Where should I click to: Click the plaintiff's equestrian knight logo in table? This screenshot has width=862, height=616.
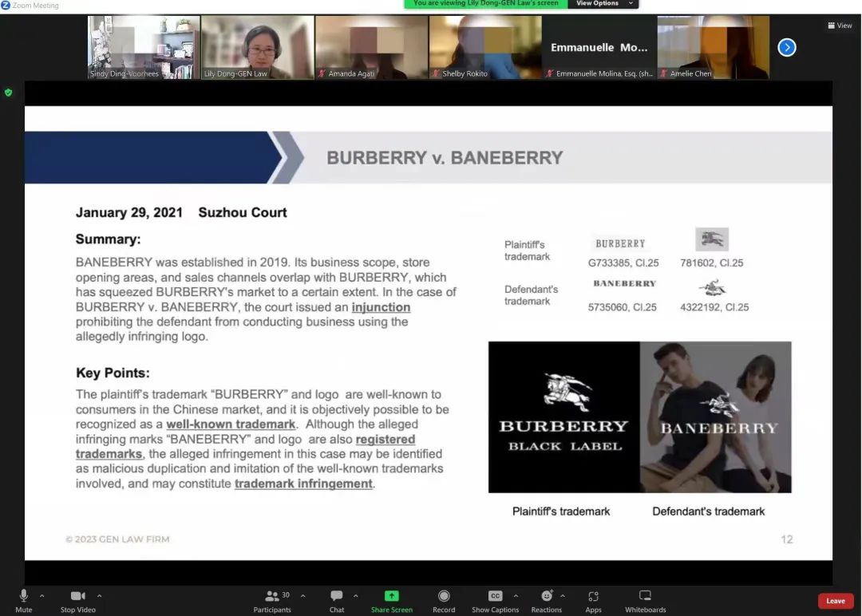point(712,239)
